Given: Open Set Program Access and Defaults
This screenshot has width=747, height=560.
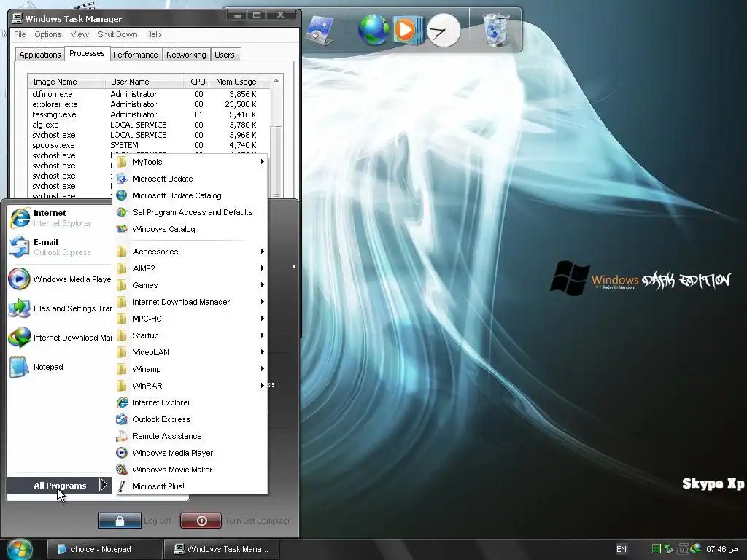Looking at the screenshot, I should (x=190, y=212).
